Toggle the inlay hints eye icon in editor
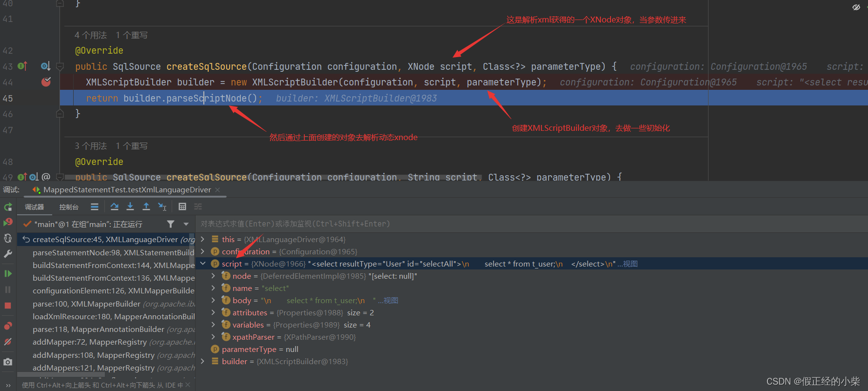Image resolution: width=868 pixels, height=391 pixels. (856, 7)
